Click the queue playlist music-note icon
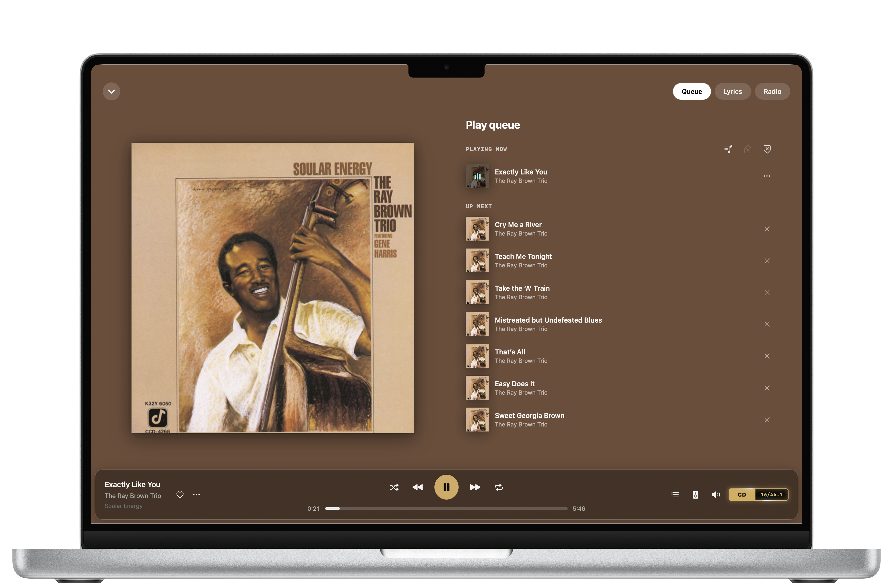This screenshot has height=588, width=893. click(x=728, y=149)
